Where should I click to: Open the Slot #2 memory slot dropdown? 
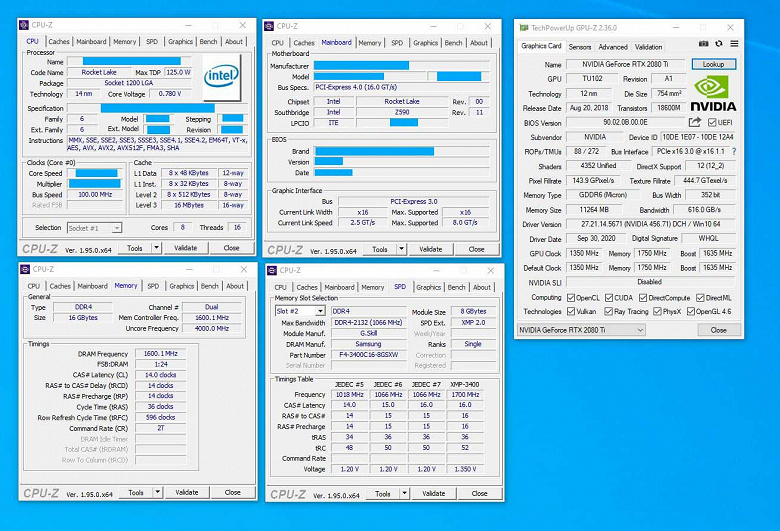pos(300,311)
